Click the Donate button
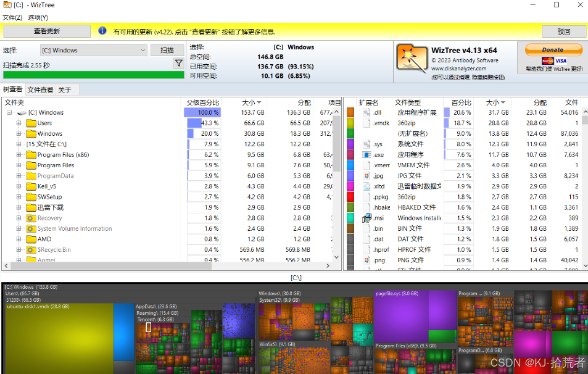Image resolution: width=588 pixels, height=374 pixels. pos(553,49)
